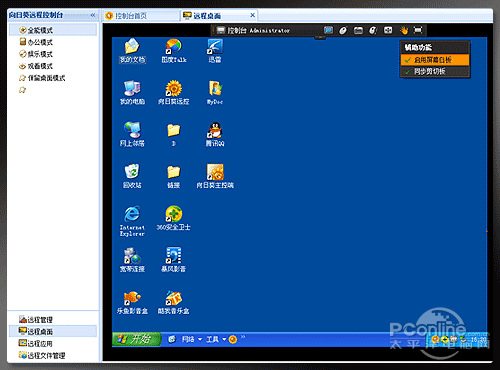
Task: Click the small handle under the remote toolbar
Action: pos(320,38)
